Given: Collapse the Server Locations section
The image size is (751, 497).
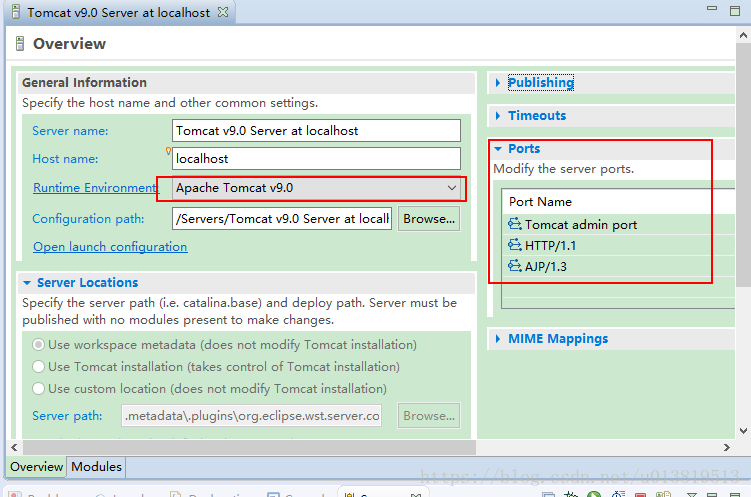Looking at the screenshot, I should [x=27, y=283].
